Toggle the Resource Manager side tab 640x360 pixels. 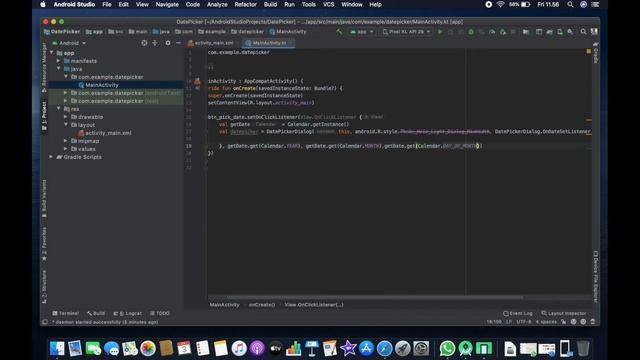(x=44, y=67)
